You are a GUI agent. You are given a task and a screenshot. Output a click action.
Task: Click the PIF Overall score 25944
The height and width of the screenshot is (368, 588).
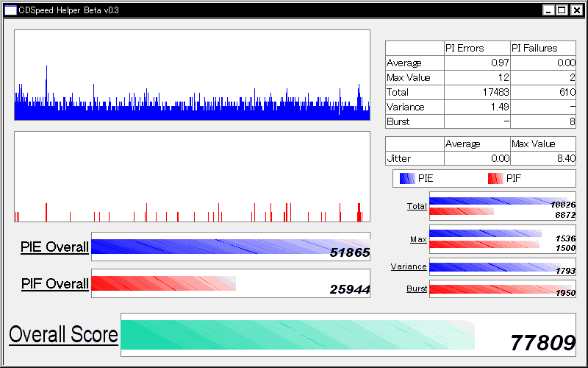click(350, 289)
